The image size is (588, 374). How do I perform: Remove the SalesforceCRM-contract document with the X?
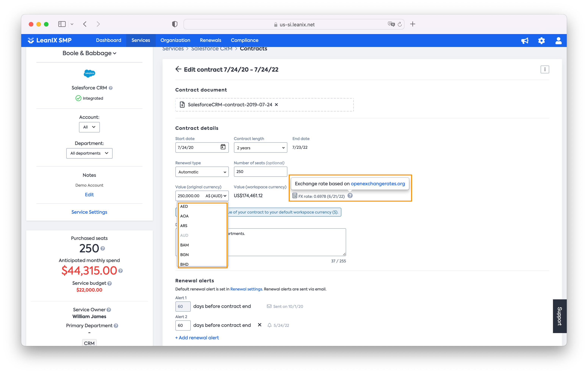(276, 105)
